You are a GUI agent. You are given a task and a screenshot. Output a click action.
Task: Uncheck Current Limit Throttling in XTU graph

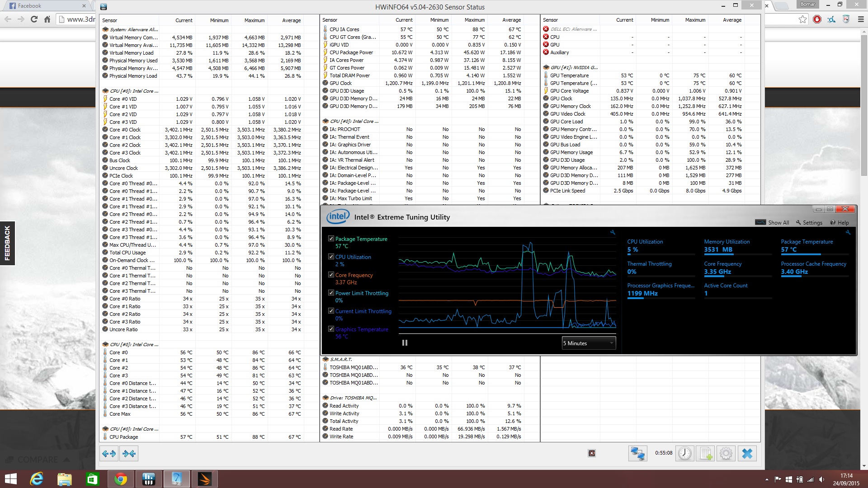tap(331, 311)
